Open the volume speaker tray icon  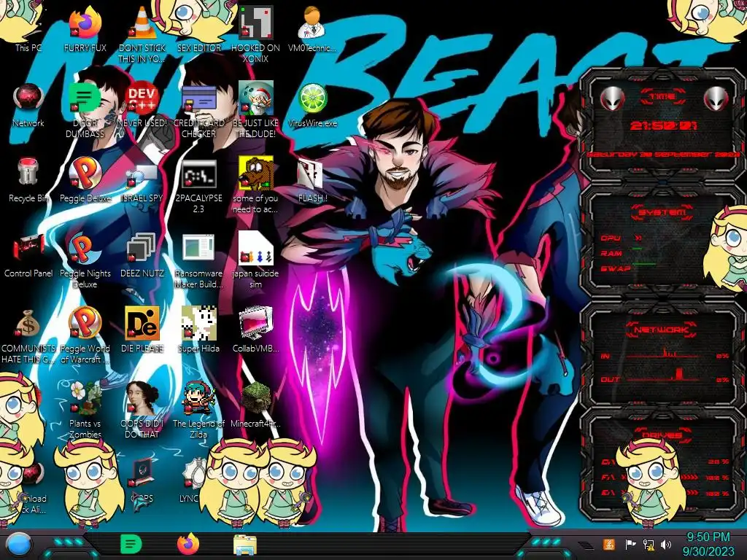[666, 544]
